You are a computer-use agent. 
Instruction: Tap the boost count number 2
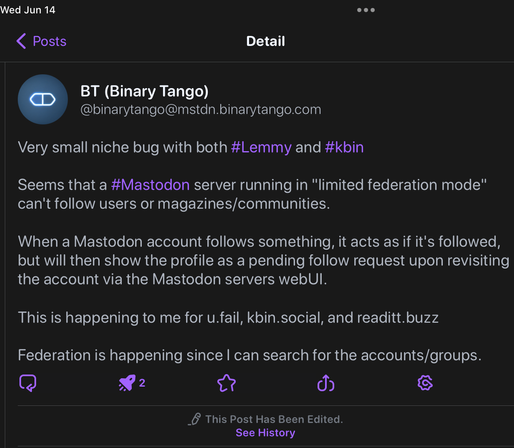pos(142,383)
